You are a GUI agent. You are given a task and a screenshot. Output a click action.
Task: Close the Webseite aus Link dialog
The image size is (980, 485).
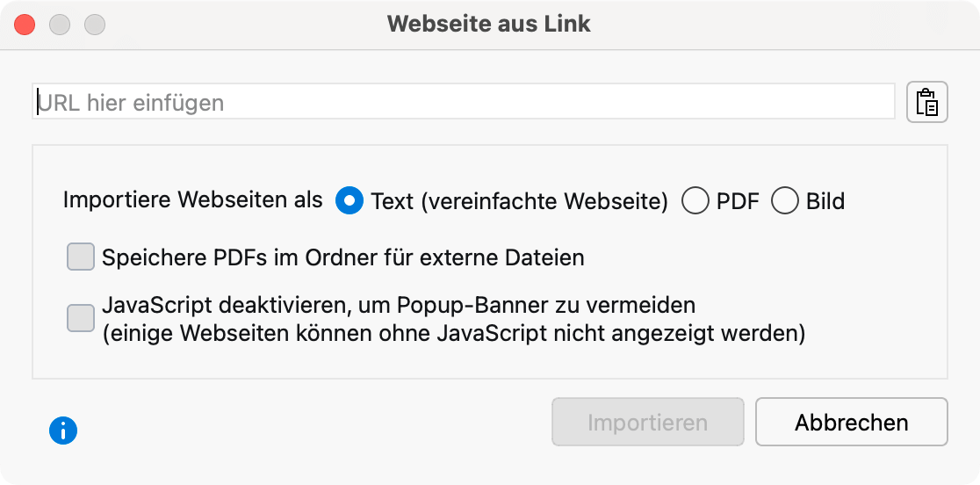(25, 25)
